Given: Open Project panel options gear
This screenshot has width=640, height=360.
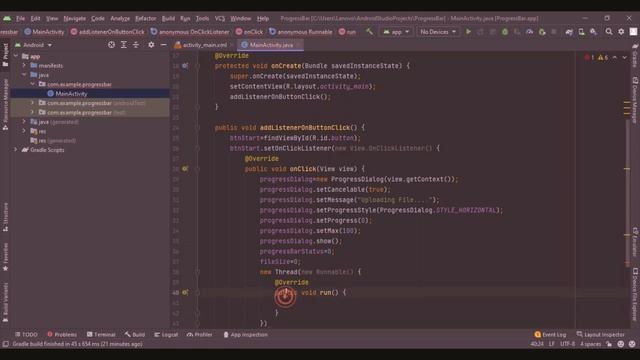Looking at the screenshot, I should [x=151, y=45].
